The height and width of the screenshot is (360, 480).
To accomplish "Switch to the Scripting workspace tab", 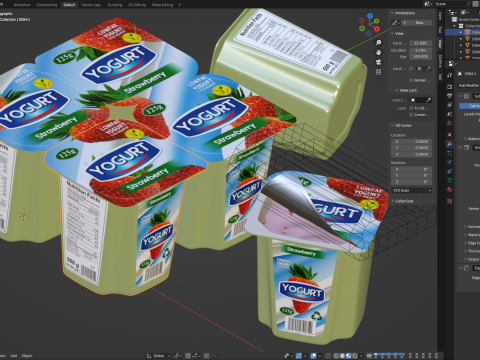I will tap(115, 5).
